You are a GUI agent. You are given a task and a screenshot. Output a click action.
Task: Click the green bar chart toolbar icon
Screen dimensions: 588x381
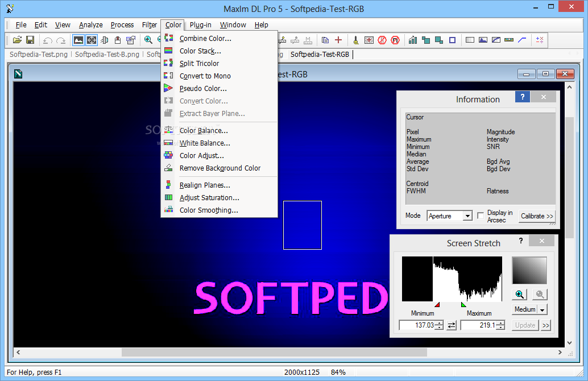[x=413, y=40]
